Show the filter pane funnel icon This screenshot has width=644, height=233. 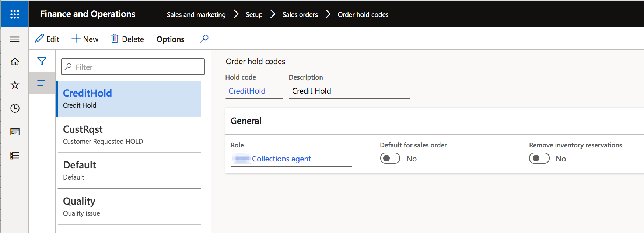click(x=42, y=61)
